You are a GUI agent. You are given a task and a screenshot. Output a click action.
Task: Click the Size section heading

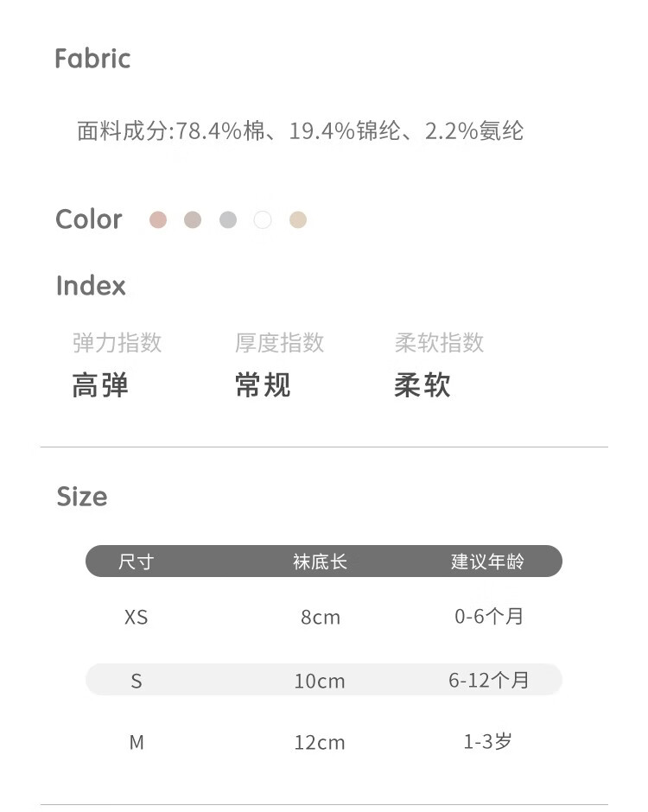(x=82, y=497)
